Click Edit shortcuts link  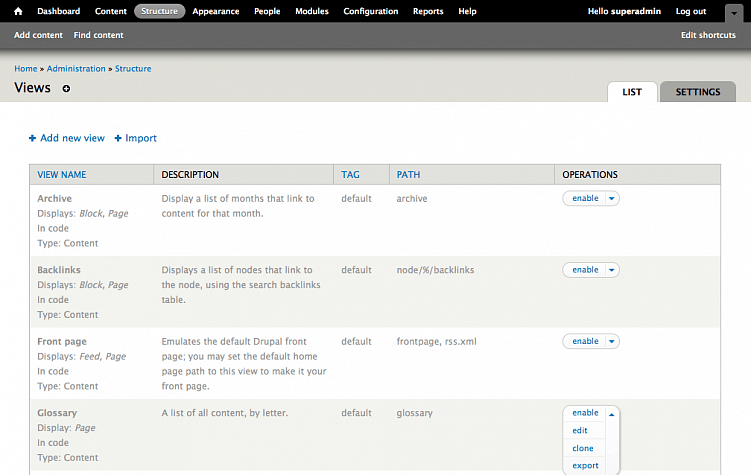[708, 35]
